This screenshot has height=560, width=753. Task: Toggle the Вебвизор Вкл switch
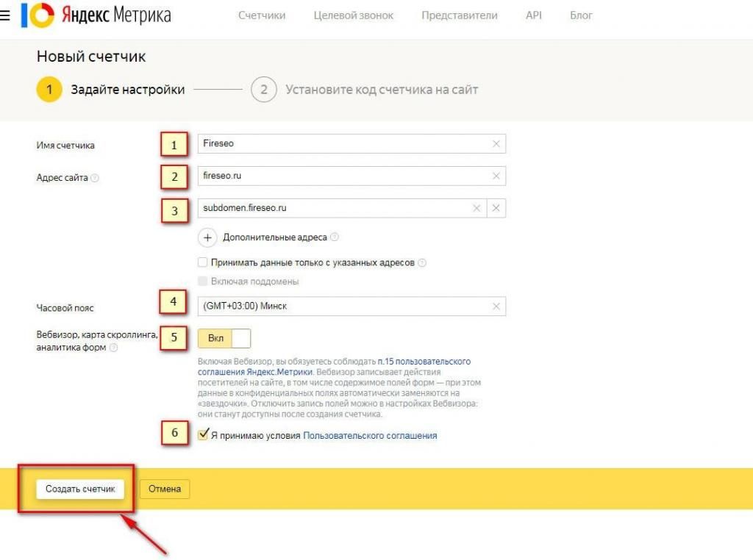[224, 338]
